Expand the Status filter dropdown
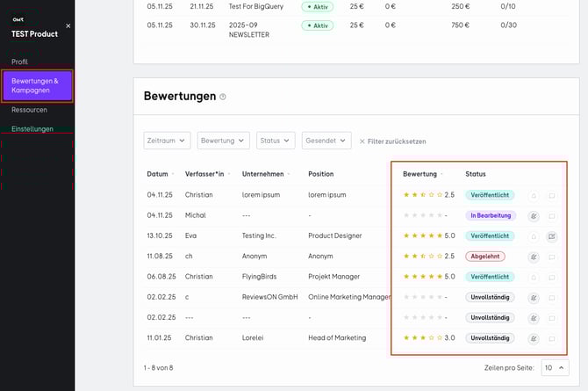 [275, 141]
